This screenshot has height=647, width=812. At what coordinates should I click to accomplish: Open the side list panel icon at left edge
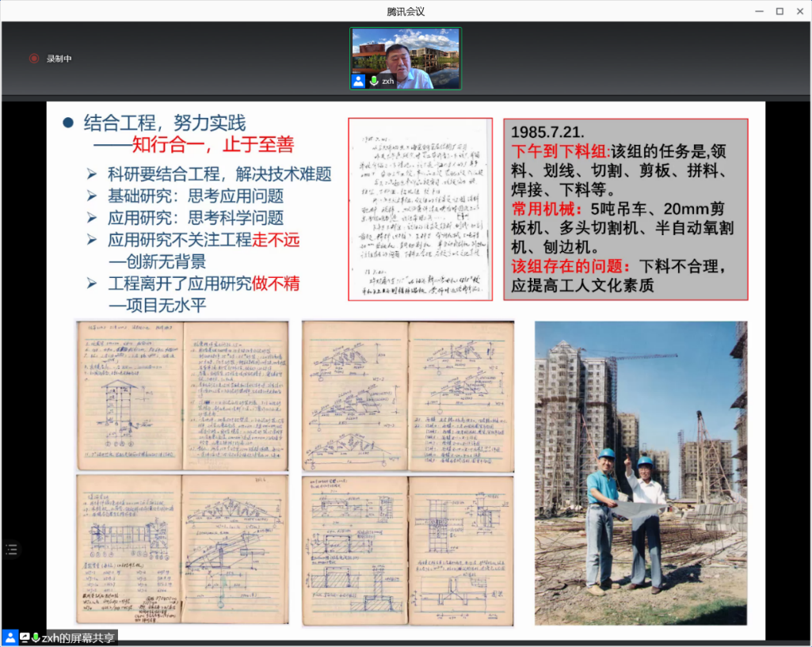click(10, 549)
